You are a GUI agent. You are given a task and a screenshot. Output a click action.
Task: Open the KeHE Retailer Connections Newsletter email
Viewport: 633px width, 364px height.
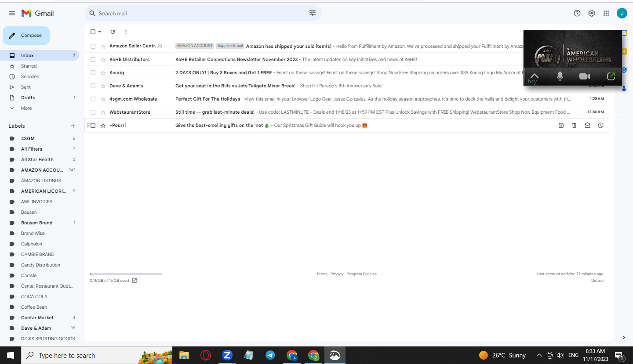click(x=348, y=59)
